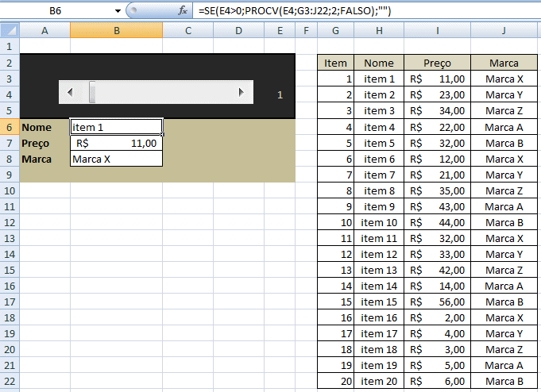Click the scroll bar right arrow
The height and width of the screenshot is (392, 541).
coord(242,92)
